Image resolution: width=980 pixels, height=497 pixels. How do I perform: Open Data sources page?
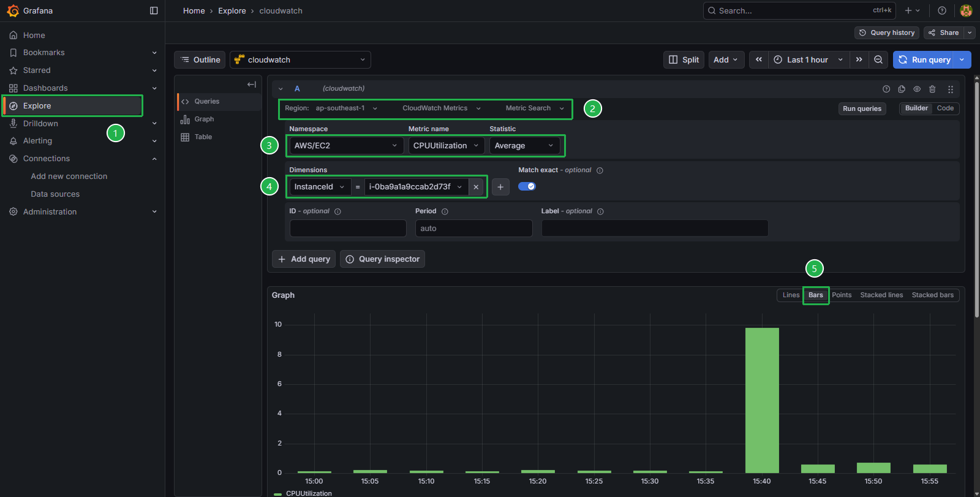[x=55, y=194]
